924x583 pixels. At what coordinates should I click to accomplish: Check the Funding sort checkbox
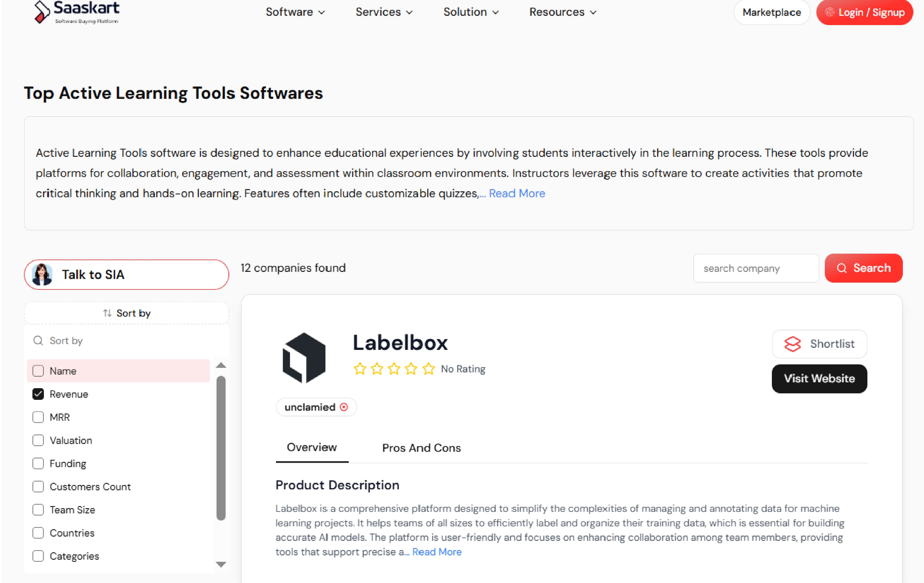click(38, 463)
